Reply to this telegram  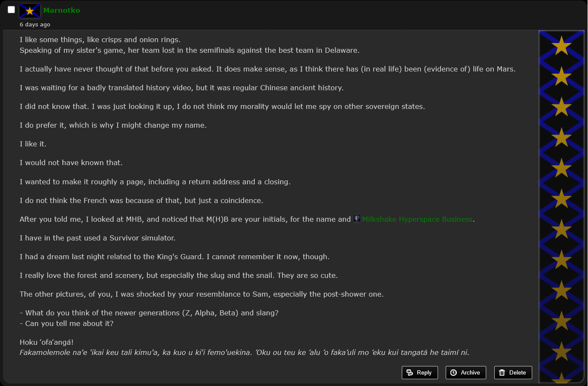[420, 372]
